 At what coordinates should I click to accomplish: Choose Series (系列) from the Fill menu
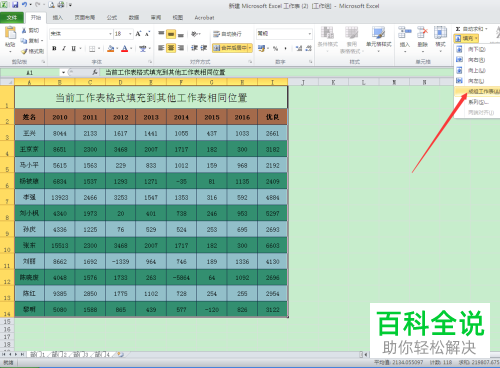coord(477,102)
